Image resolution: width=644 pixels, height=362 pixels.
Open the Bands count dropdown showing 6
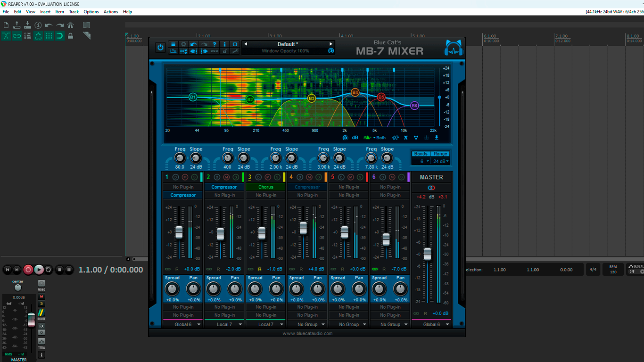pos(421,161)
